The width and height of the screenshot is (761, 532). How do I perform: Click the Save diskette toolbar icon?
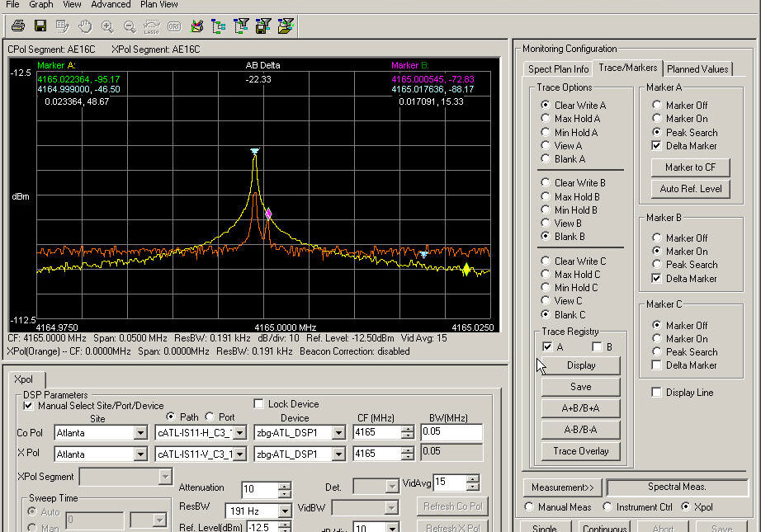pyautogui.click(x=39, y=26)
